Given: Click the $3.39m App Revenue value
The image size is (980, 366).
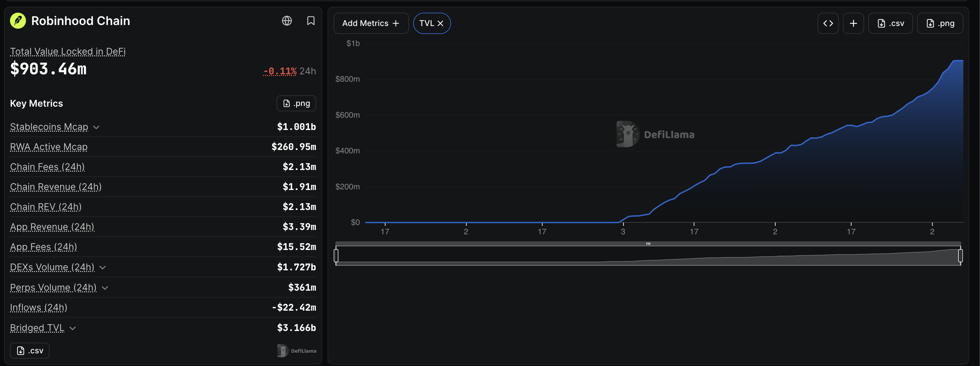Looking at the screenshot, I should pyautogui.click(x=299, y=227).
